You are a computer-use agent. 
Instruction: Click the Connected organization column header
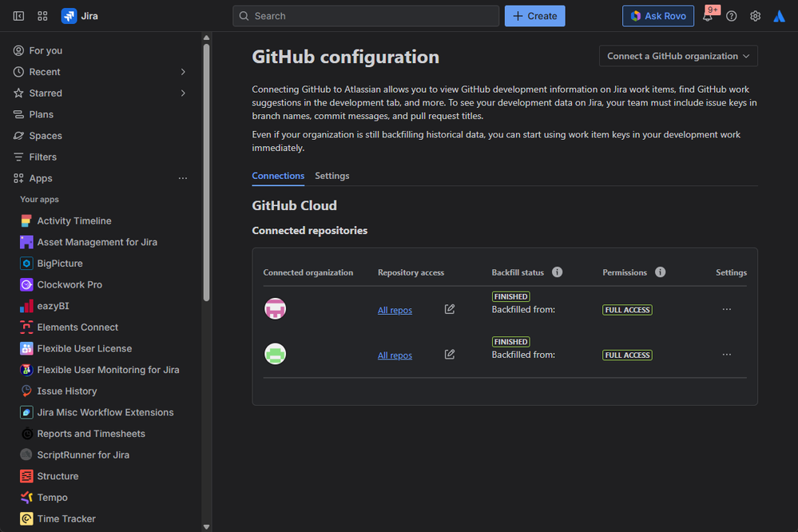pyautogui.click(x=308, y=272)
